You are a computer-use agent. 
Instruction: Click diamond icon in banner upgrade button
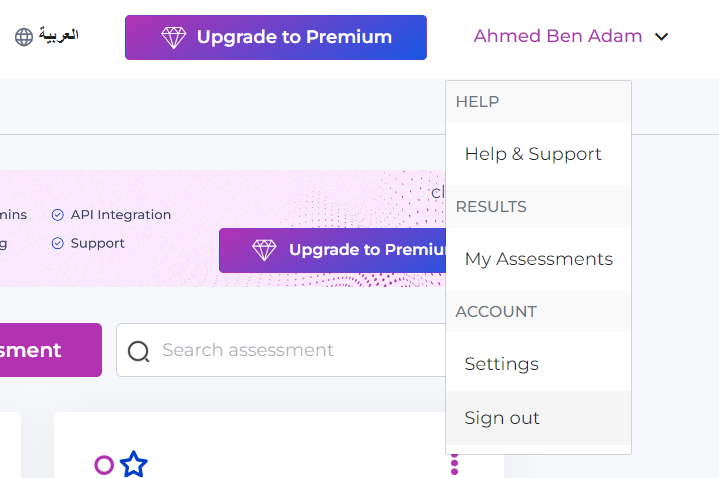click(x=264, y=250)
